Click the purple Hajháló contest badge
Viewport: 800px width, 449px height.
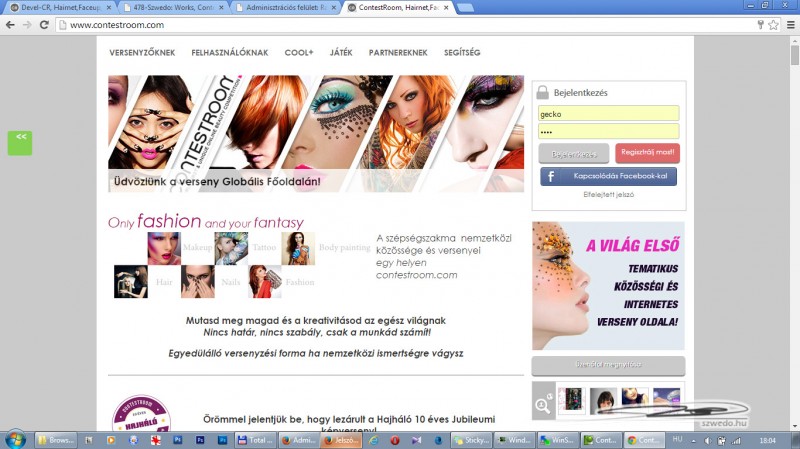click(141, 414)
